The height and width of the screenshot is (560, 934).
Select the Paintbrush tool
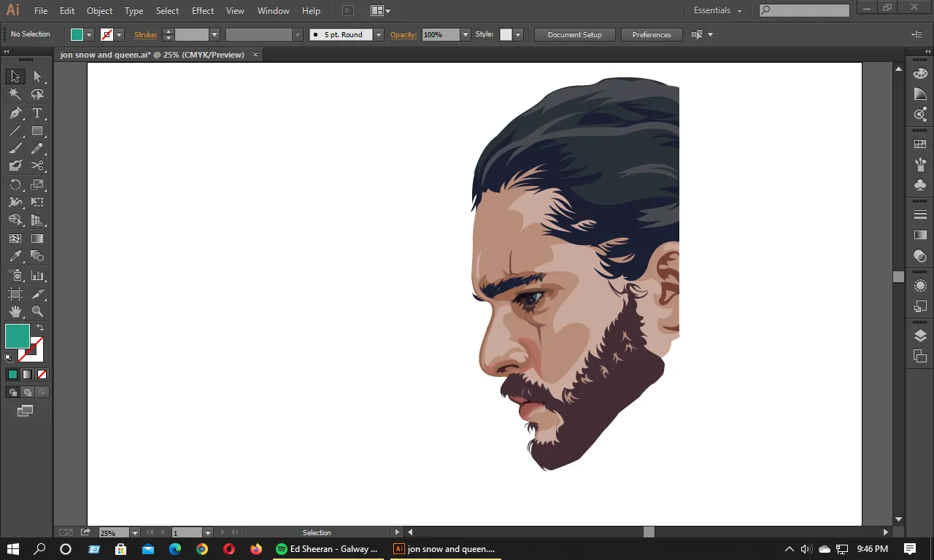point(15,148)
